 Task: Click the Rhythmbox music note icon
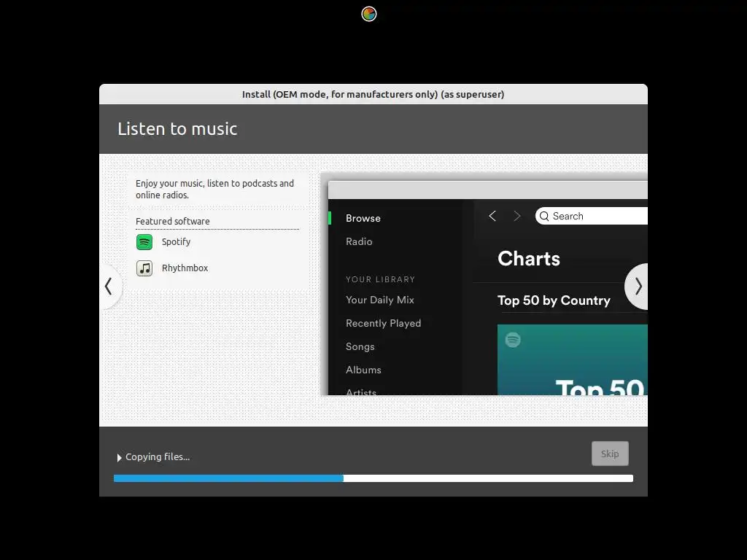tap(144, 268)
